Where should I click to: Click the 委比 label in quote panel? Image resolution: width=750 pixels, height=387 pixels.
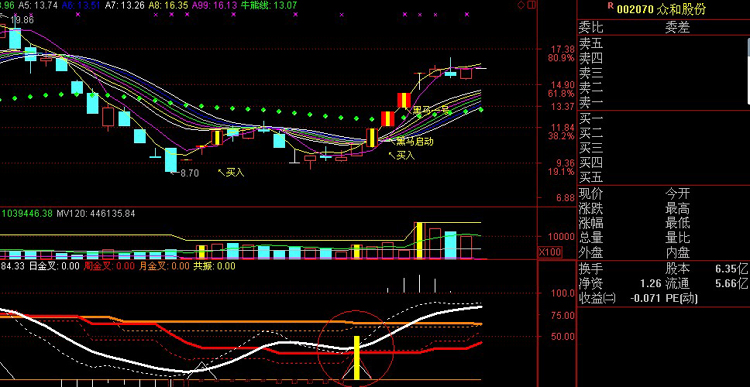(591, 27)
